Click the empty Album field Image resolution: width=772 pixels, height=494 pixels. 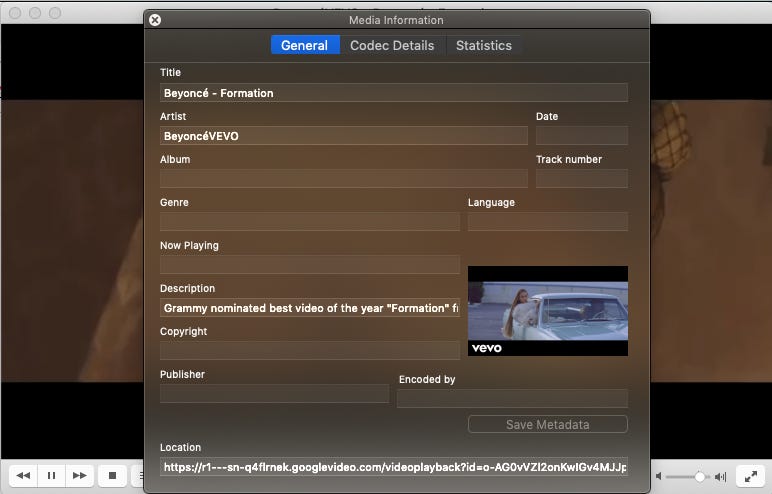(x=344, y=179)
